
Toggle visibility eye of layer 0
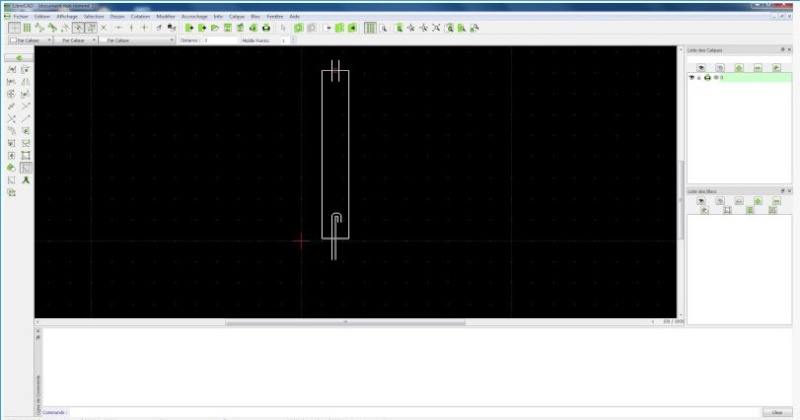click(692, 78)
